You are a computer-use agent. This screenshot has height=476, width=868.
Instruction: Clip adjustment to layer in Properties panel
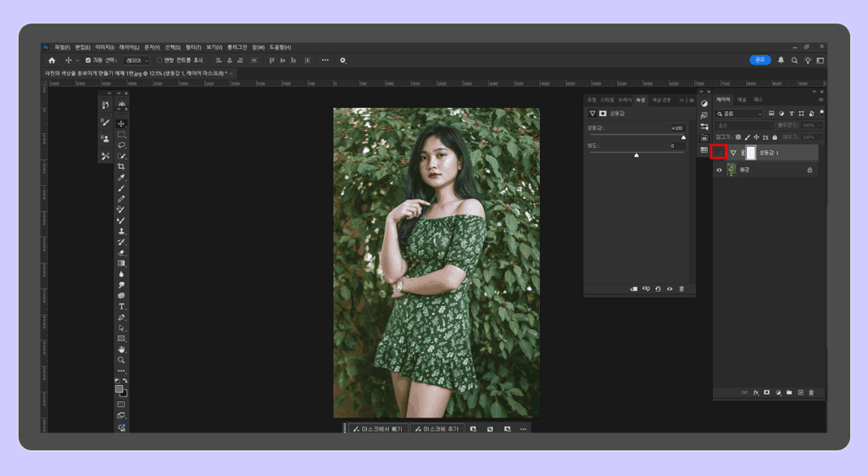(634, 288)
